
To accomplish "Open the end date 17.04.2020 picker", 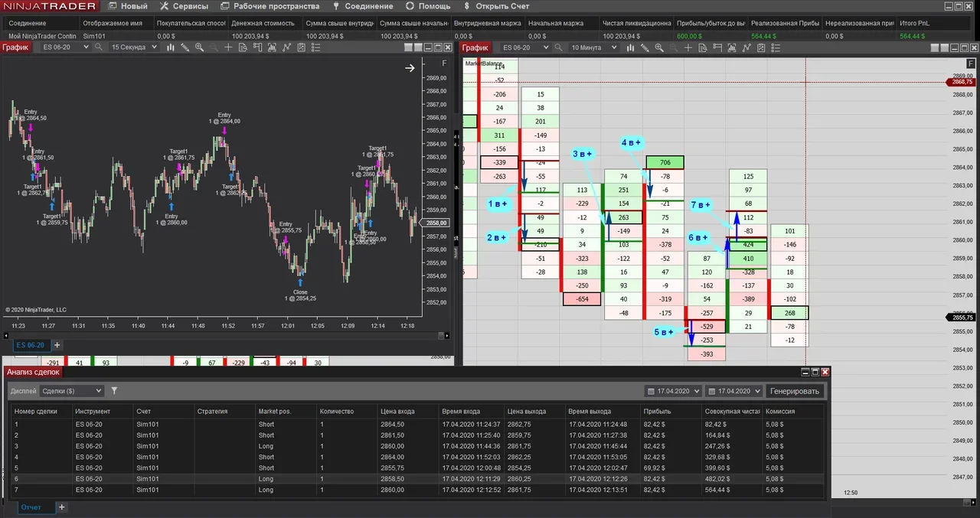I will tap(734, 391).
